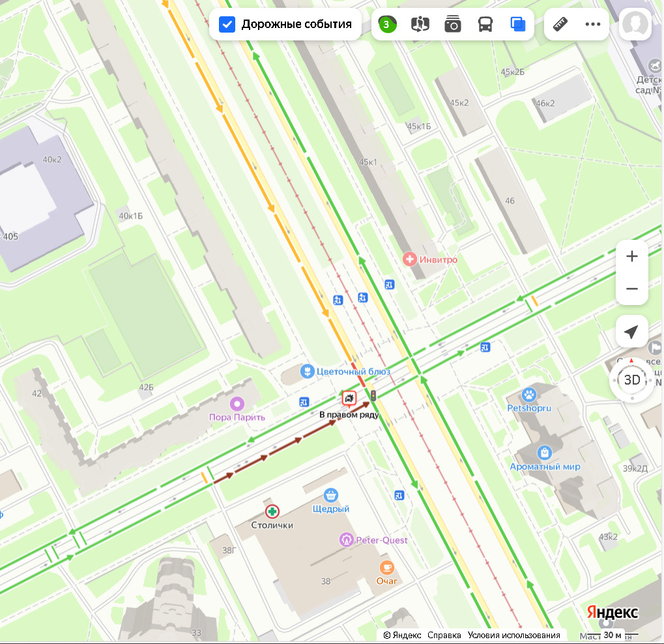Click the Petshopru pet store marker
This screenshot has width=664, height=644.
pos(528,394)
